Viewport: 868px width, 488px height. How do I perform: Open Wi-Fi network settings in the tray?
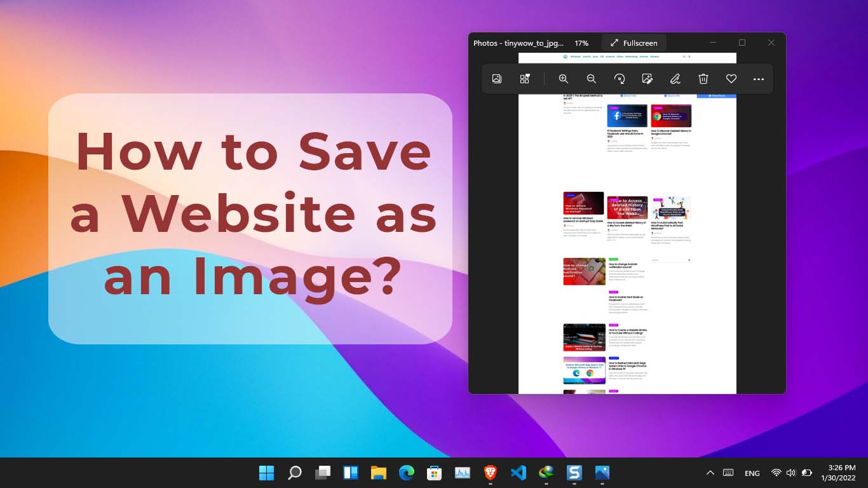tap(776, 473)
